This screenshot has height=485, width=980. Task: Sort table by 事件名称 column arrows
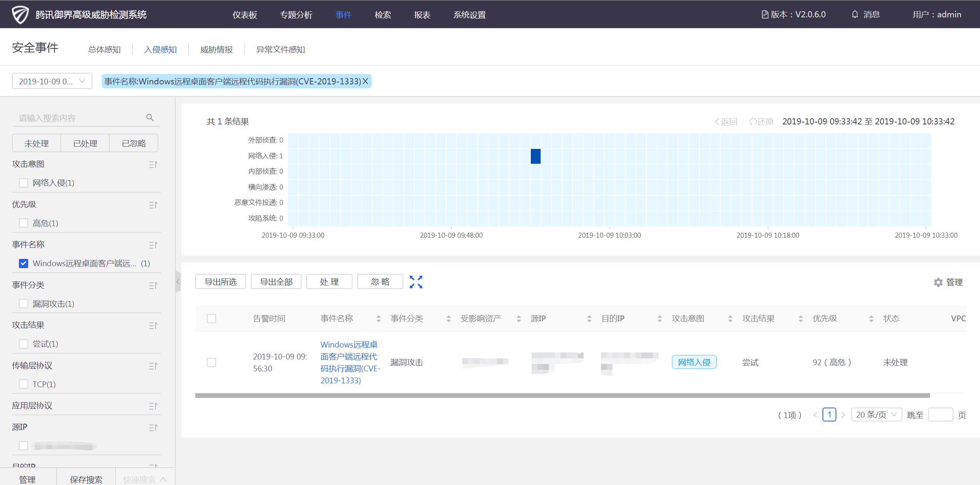(379, 319)
